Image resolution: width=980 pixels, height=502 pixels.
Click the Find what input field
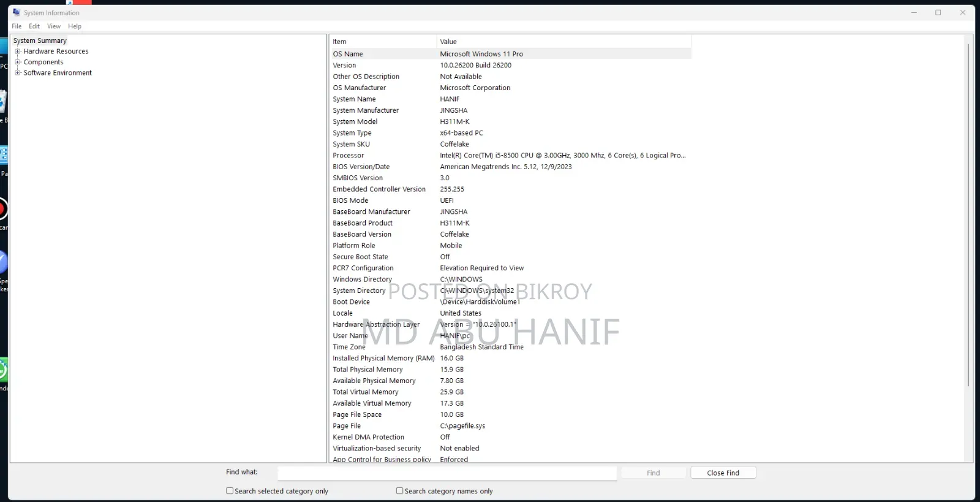click(x=447, y=473)
